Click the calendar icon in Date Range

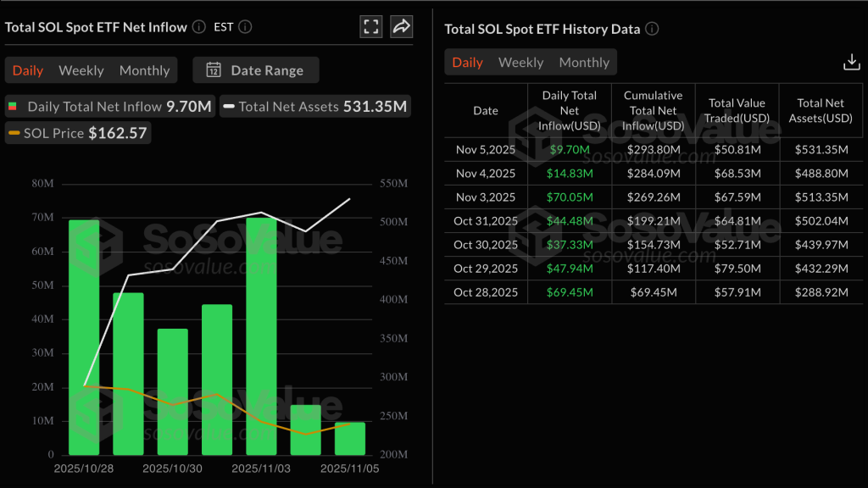(214, 70)
